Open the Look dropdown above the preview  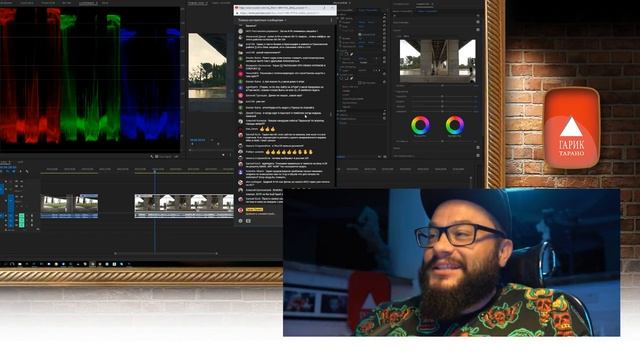point(408,36)
